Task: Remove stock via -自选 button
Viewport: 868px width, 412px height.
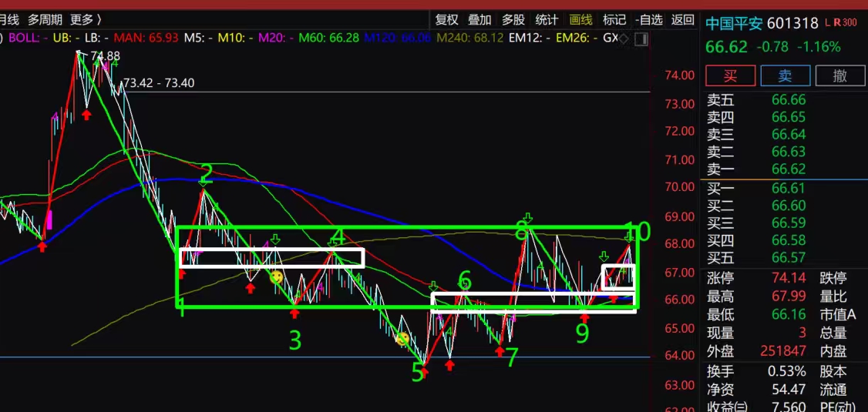Action: pos(649,20)
